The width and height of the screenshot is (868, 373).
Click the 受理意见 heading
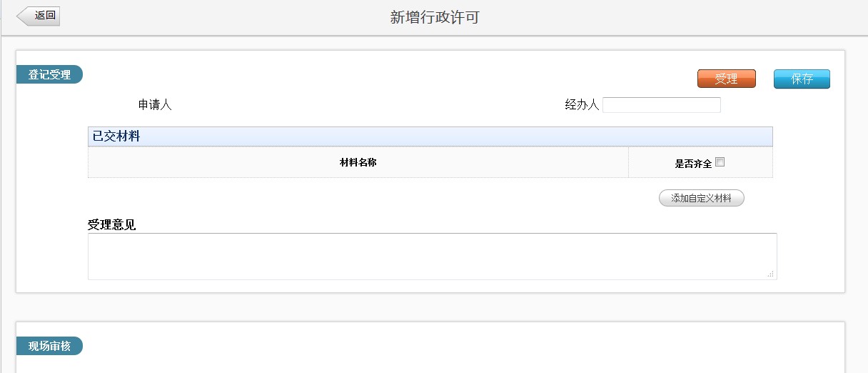(111, 225)
